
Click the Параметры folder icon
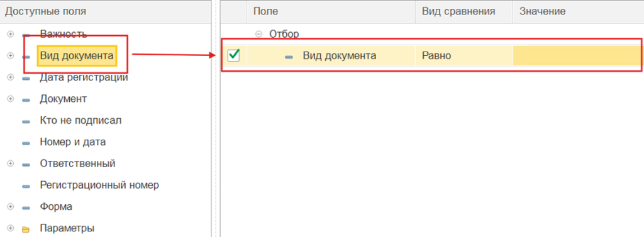[x=26, y=229]
